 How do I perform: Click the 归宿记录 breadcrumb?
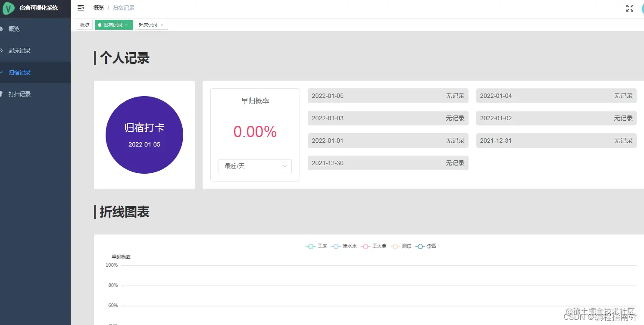pos(124,8)
